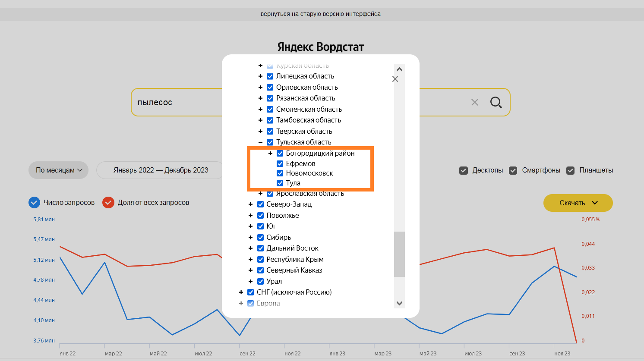Open date range Январь 2022 — Декабрь 2023
This screenshot has width=644, height=361.
click(161, 170)
